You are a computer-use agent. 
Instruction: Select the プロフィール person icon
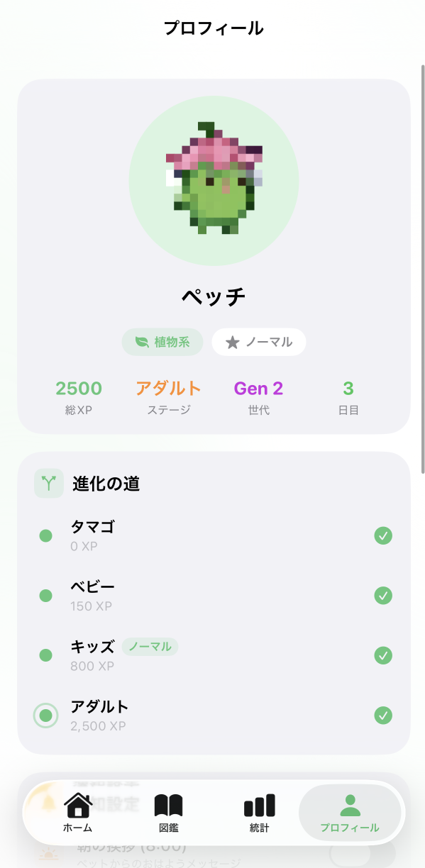[351, 805]
